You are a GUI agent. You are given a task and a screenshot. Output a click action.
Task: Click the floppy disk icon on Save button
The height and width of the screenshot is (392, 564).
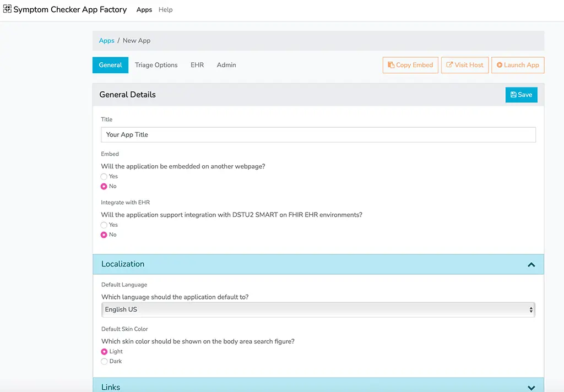click(x=513, y=95)
